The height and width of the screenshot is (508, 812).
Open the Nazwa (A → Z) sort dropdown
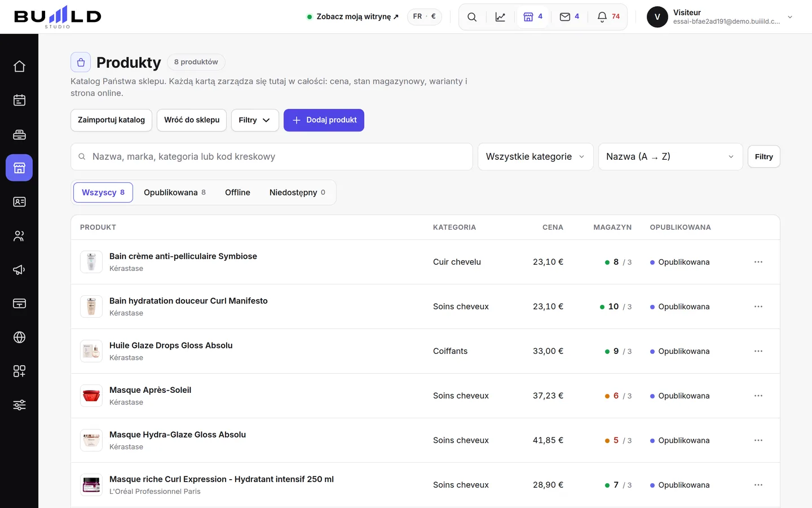point(670,157)
